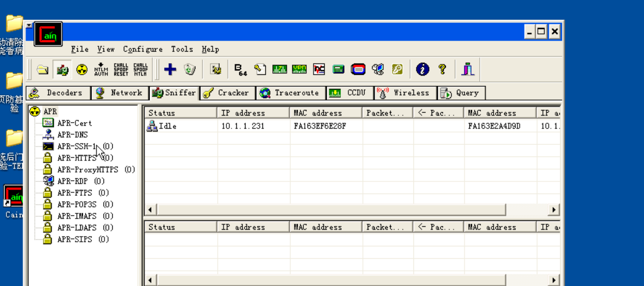Select the APR root tree node
Viewport: 644px width, 286px height.
tap(50, 112)
